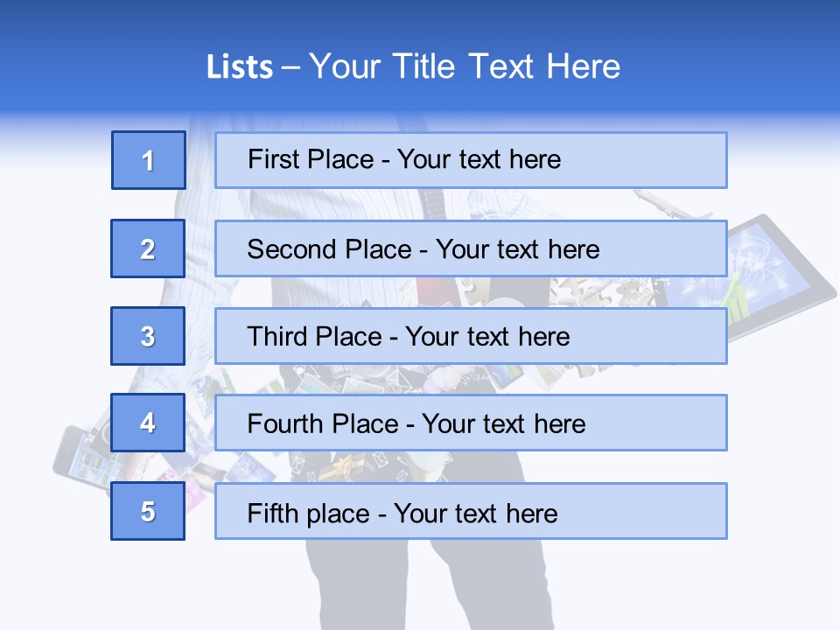Click the number 1 box
The image size is (840, 630).
(x=149, y=160)
